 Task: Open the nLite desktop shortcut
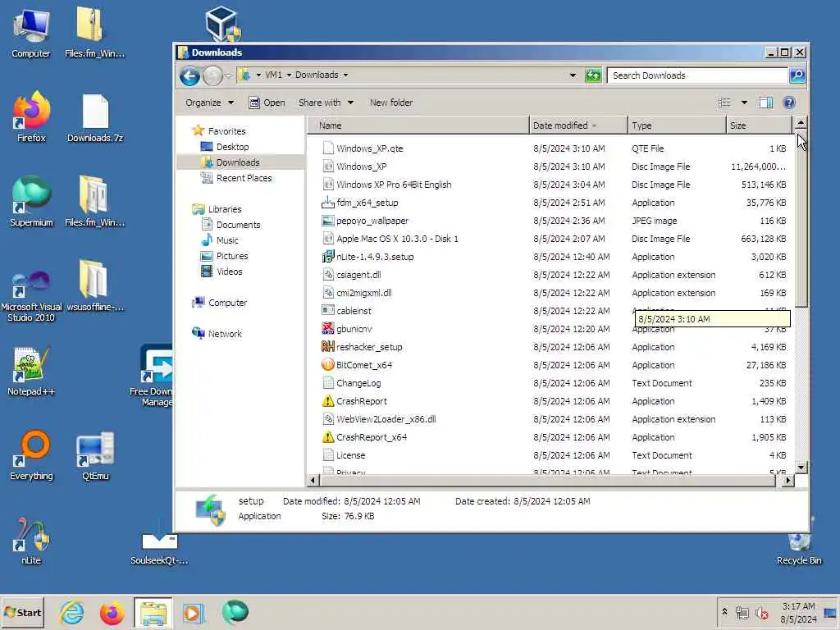(31, 540)
